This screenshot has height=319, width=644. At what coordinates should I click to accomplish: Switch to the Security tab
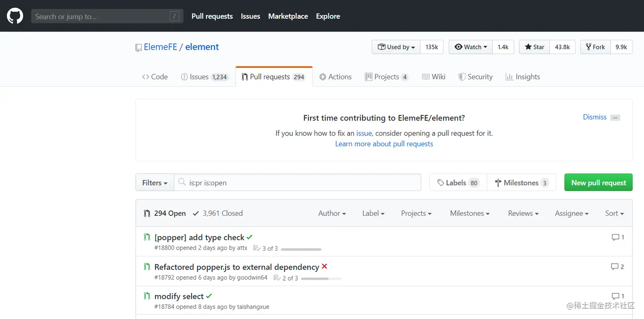(x=475, y=77)
